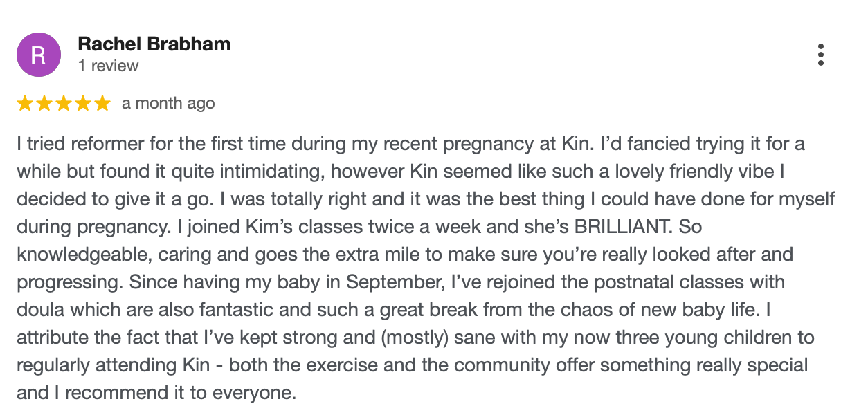Click the purple R profile avatar
The width and height of the screenshot is (868, 415).
click(38, 55)
